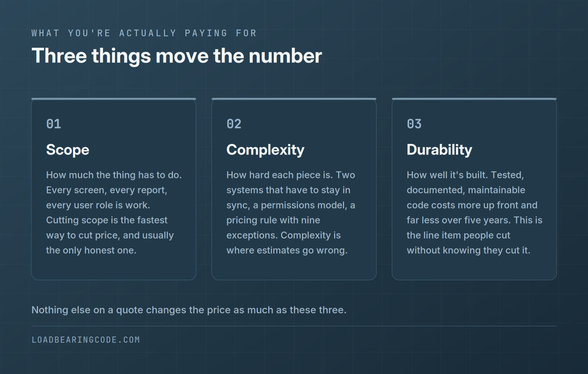Click the 'Three things move the number' heading
This screenshot has height=374, width=588.
pyautogui.click(x=177, y=56)
